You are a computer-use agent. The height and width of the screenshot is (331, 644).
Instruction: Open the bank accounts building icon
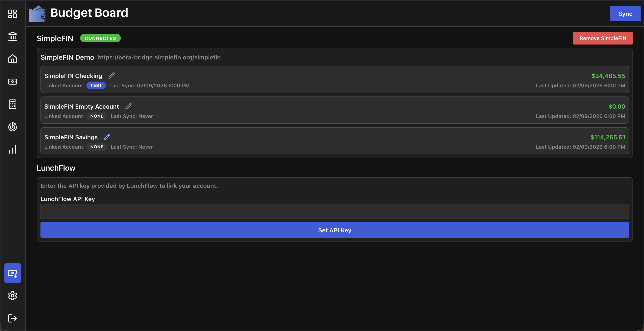[x=13, y=36]
